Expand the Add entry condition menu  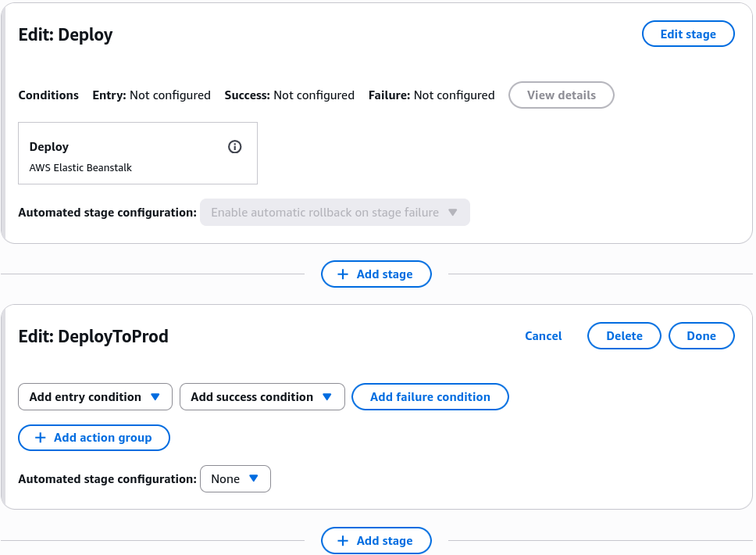pos(95,396)
